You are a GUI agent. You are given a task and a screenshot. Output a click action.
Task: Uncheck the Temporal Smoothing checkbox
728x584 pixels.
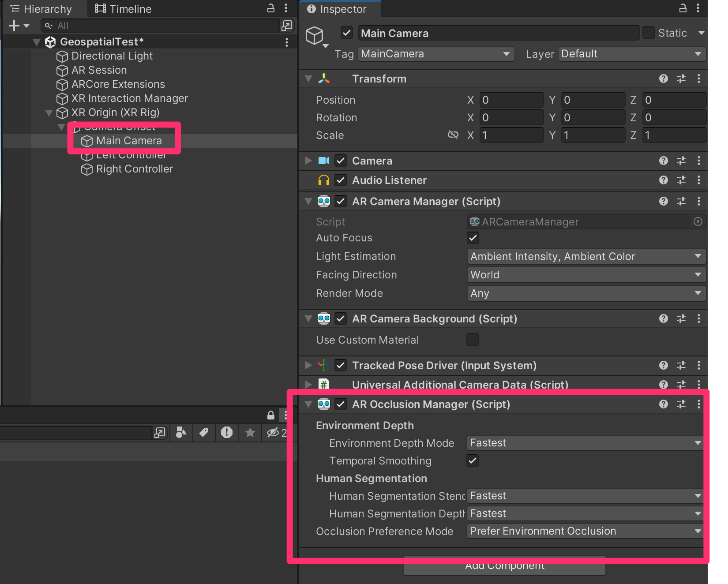[473, 460]
